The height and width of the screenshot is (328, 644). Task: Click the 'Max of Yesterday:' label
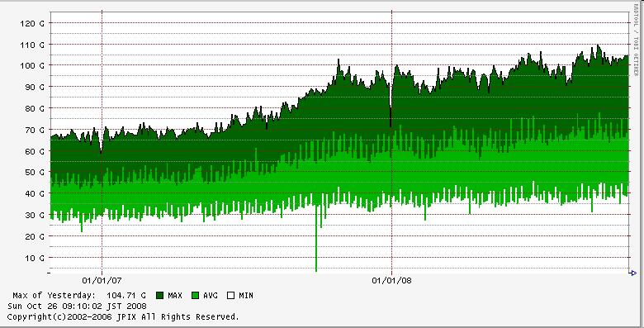click(x=54, y=295)
